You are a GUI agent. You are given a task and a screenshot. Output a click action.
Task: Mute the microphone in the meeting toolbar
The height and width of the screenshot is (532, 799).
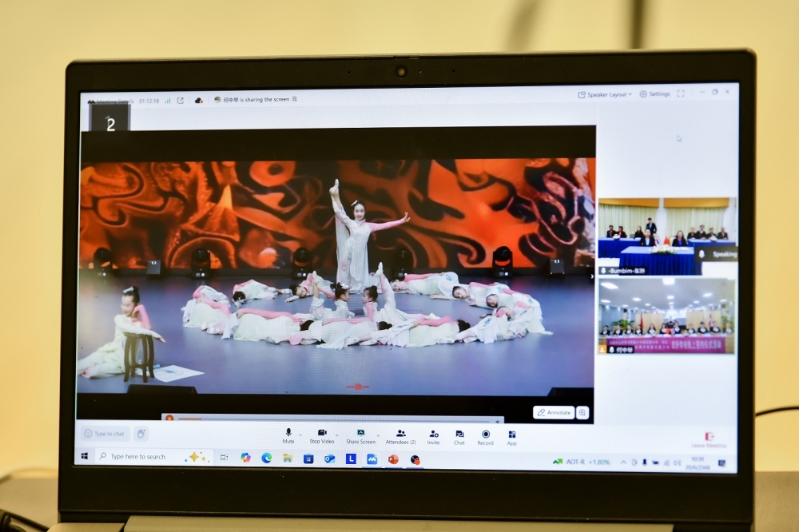click(x=288, y=436)
